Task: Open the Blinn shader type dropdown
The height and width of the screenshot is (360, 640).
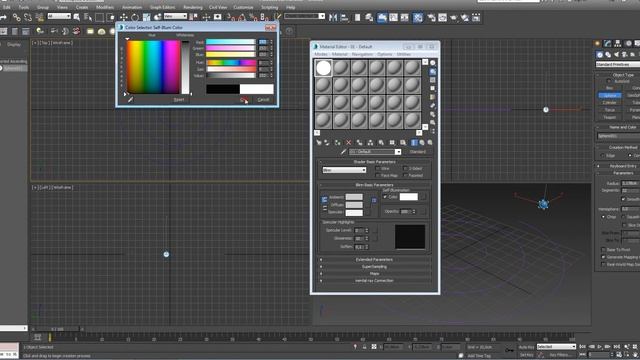Action: click(x=344, y=170)
